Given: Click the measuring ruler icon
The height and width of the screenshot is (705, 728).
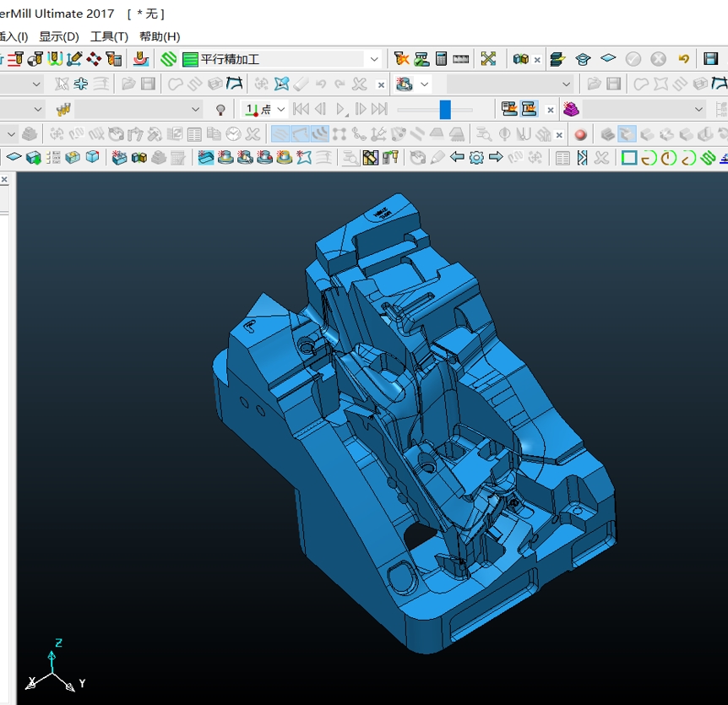Looking at the screenshot, I should pyautogui.click(x=460, y=59).
